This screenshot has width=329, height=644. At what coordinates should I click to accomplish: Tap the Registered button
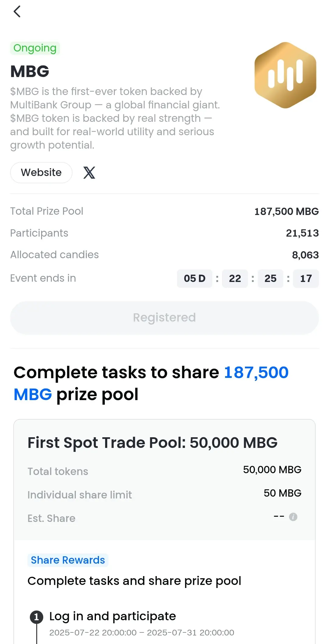pyautogui.click(x=164, y=318)
